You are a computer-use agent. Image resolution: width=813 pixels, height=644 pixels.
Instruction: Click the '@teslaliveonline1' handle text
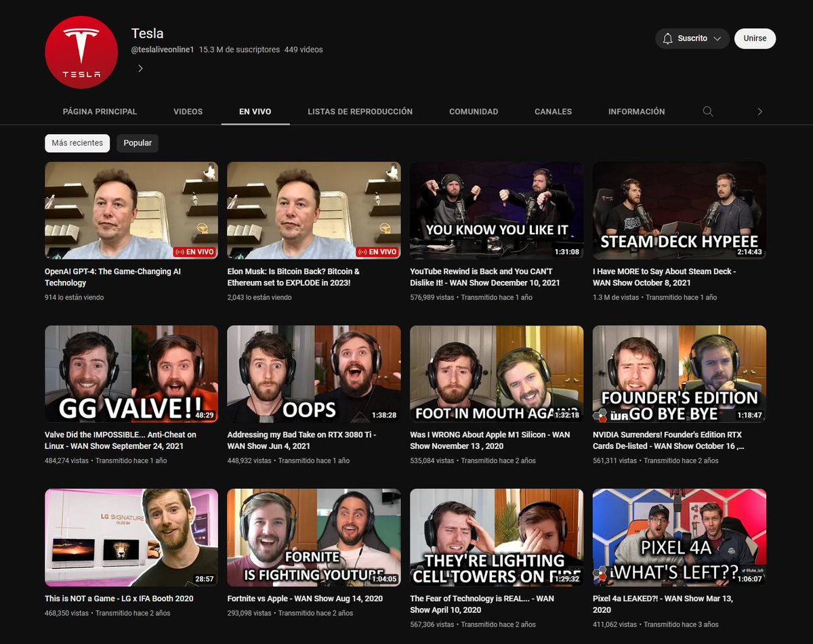pos(163,49)
